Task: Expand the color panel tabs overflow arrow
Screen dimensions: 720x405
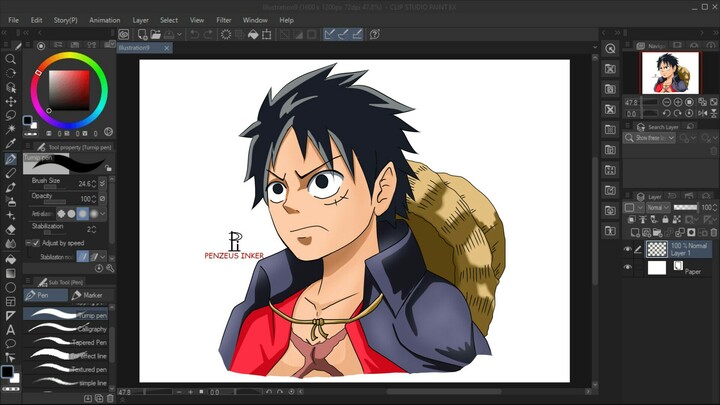Action: point(110,44)
